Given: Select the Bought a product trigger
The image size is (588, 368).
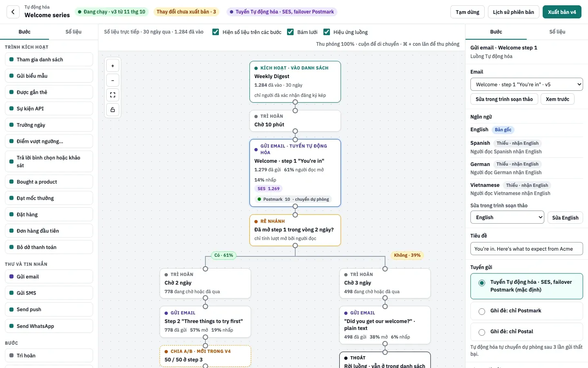Looking at the screenshot, I should pos(49,182).
